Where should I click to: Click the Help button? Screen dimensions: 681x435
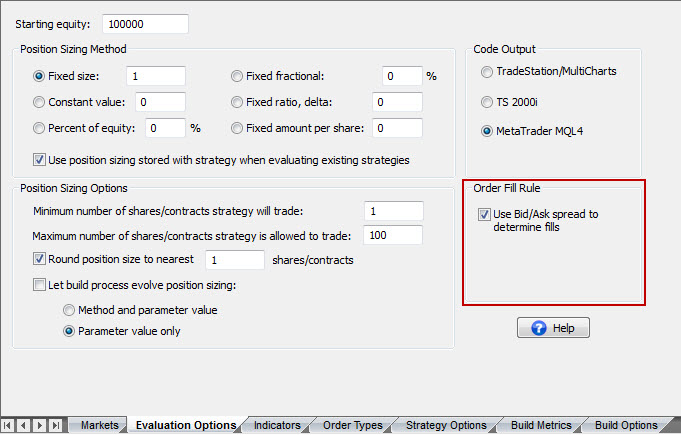(553, 328)
